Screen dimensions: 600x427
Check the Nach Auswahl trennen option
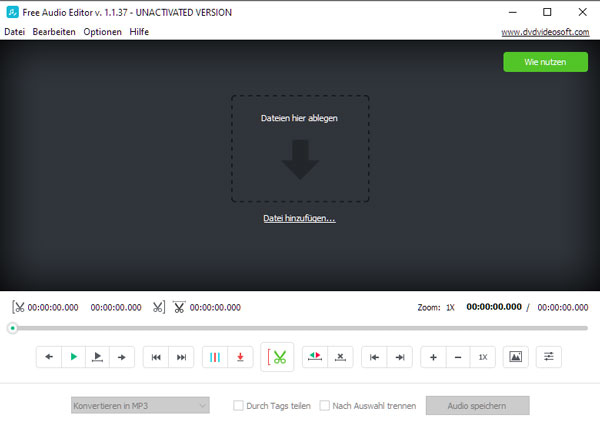325,406
